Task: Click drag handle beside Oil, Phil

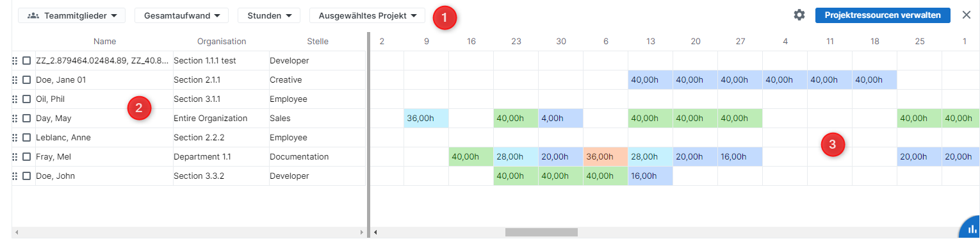Action: [x=14, y=99]
